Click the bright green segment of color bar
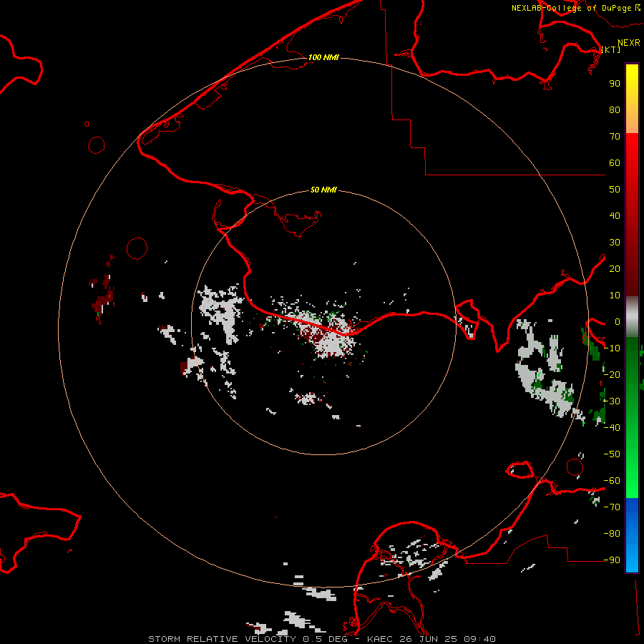644x644 pixels. click(632, 418)
